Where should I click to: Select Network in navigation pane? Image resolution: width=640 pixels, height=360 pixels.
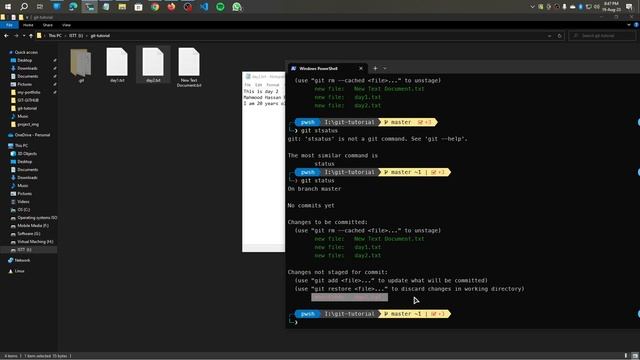point(22,260)
